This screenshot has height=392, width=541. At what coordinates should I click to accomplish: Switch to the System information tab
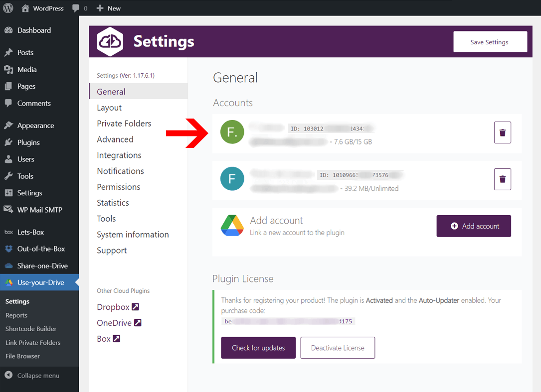pos(133,235)
